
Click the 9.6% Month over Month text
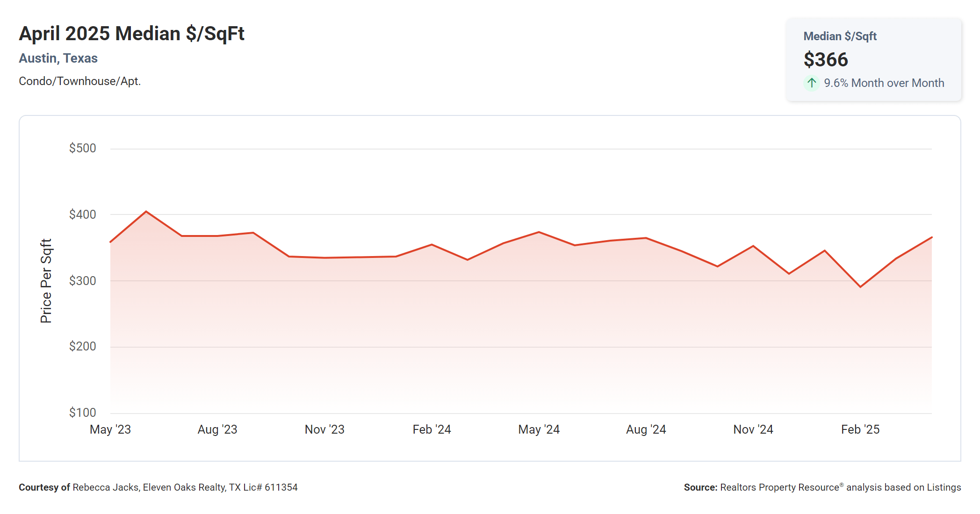click(884, 83)
